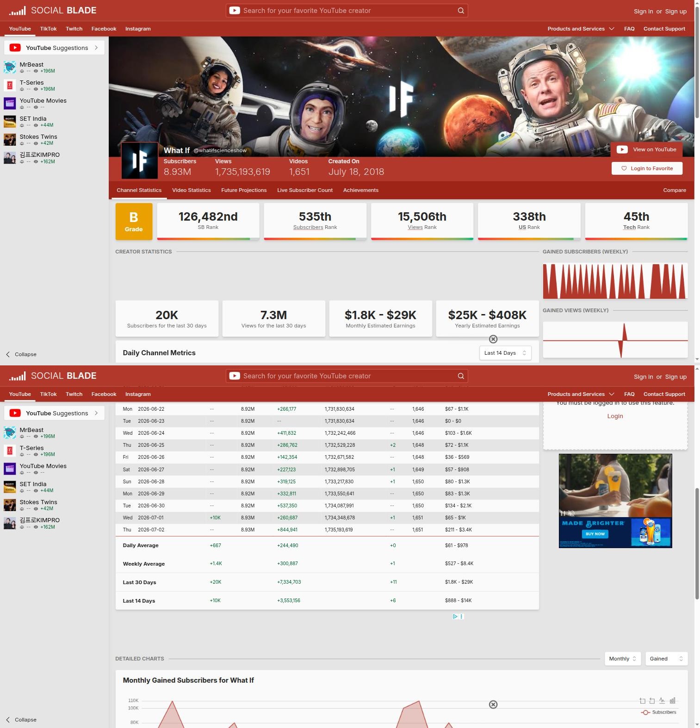The height and width of the screenshot is (728, 700).
Task: Open Contact Support in lower header
Action: coord(664,394)
